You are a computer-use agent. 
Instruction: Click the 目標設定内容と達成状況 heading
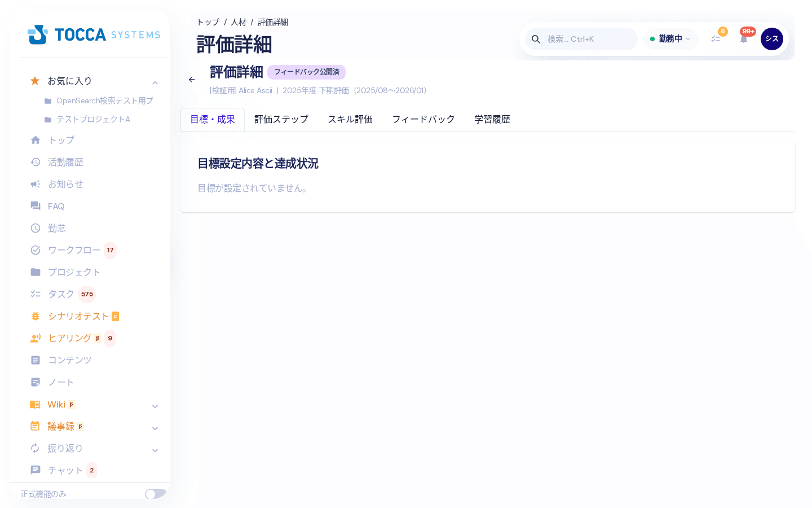tap(258, 164)
